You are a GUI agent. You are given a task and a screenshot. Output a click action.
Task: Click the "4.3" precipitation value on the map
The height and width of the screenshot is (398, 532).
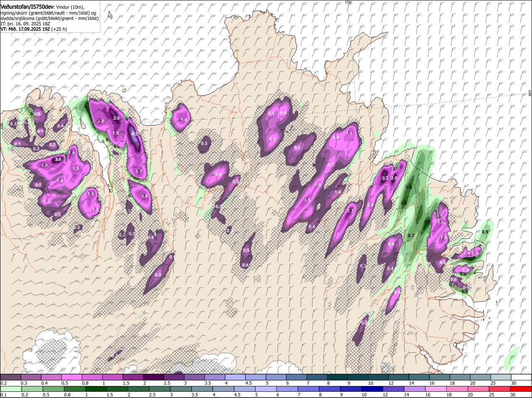(134, 134)
